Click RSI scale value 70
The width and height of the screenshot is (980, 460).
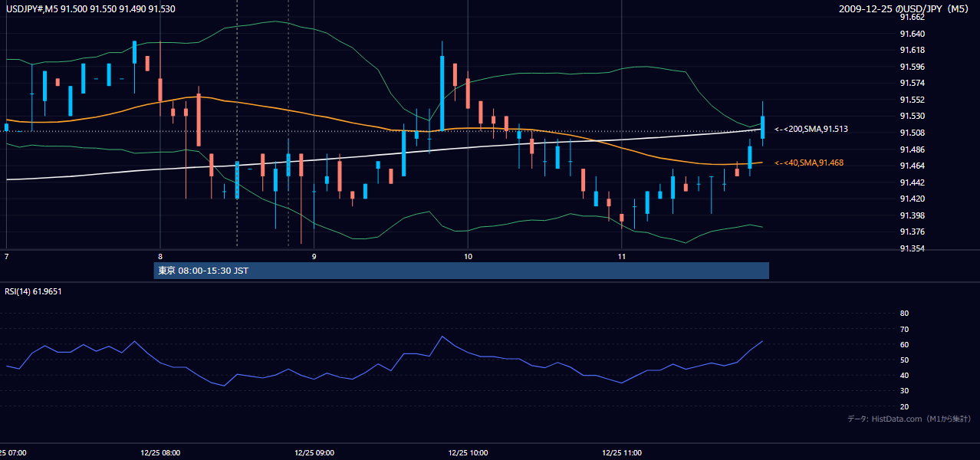(904, 329)
